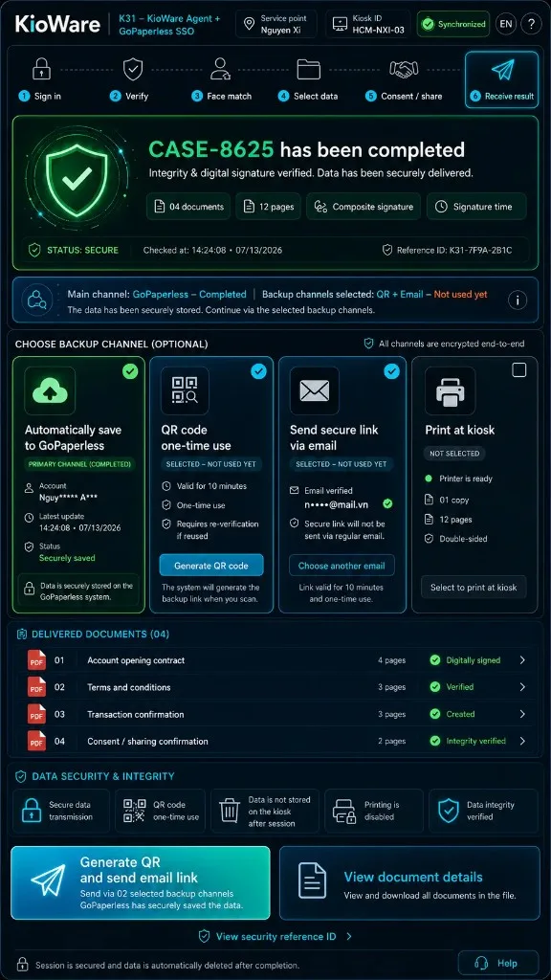This screenshot has height=980, width=551.
Task: Open the Terms and conditions document name
Action: (x=129, y=687)
